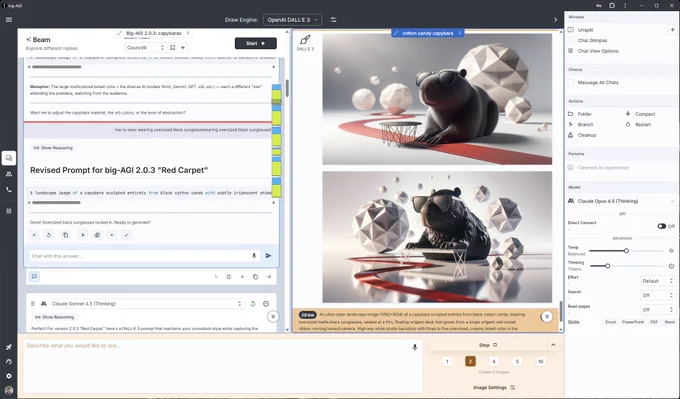
Task: Collapse the right panel with the chevron arrow
Action: (x=556, y=20)
